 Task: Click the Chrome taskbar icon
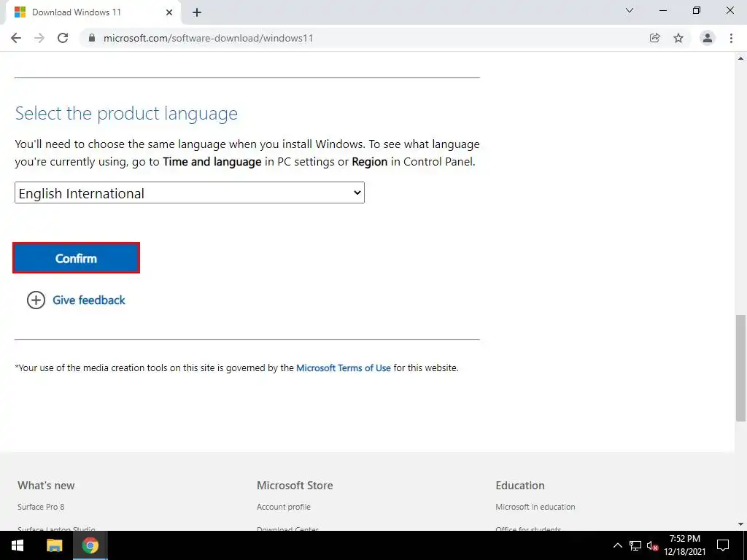pos(90,545)
